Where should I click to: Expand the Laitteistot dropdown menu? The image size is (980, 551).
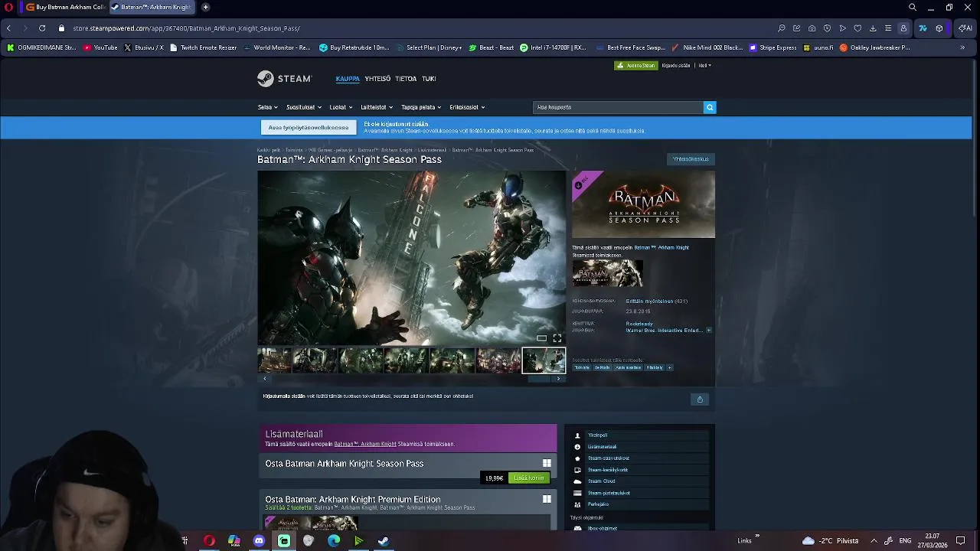377,107
